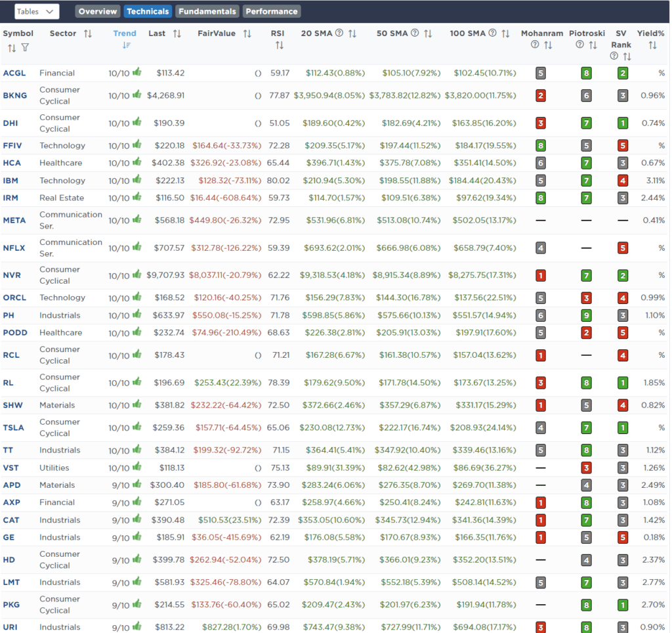Click the red Mohanram 1 badge on the NVR row

pos(541,275)
